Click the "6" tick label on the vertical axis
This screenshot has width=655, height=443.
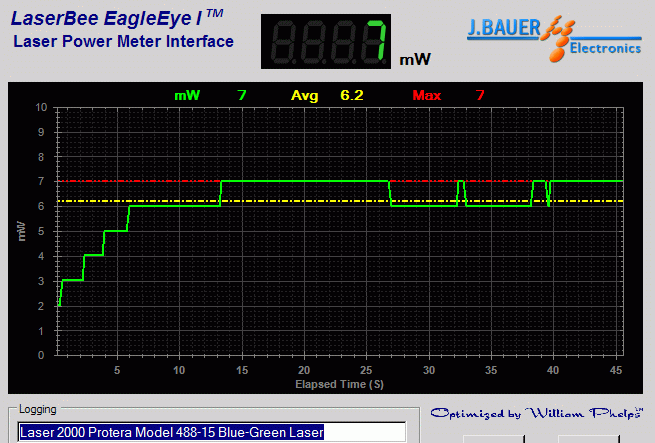point(41,206)
